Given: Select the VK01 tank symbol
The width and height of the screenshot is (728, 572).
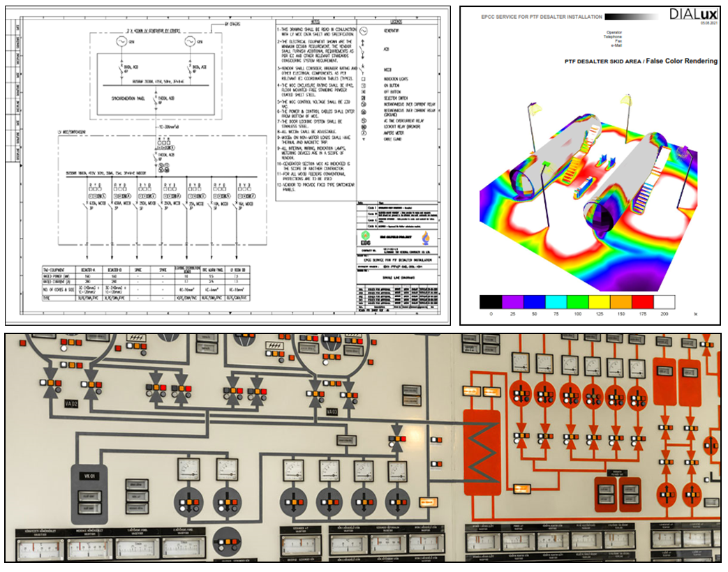Looking at the screenshot, I should click(x=89, y=494).
